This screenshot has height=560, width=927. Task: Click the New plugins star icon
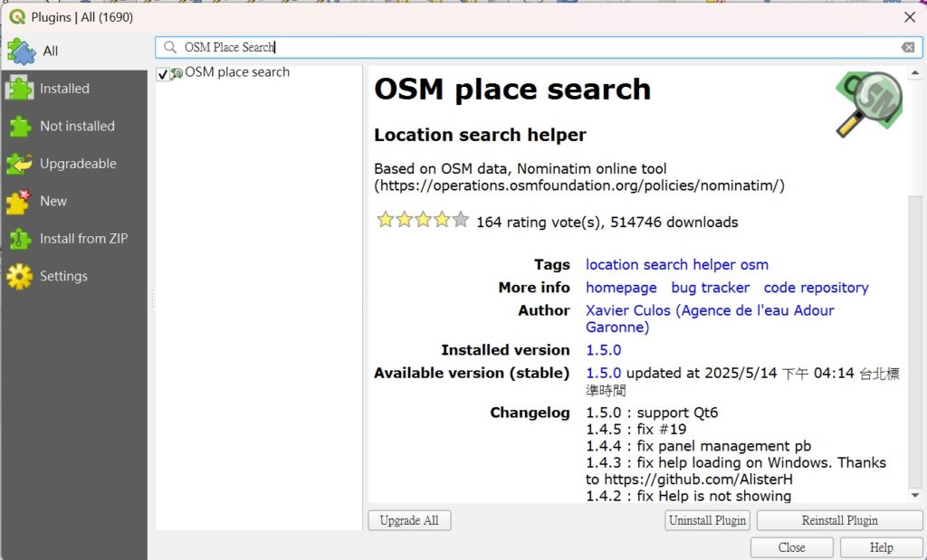click(x=20, y=201)
